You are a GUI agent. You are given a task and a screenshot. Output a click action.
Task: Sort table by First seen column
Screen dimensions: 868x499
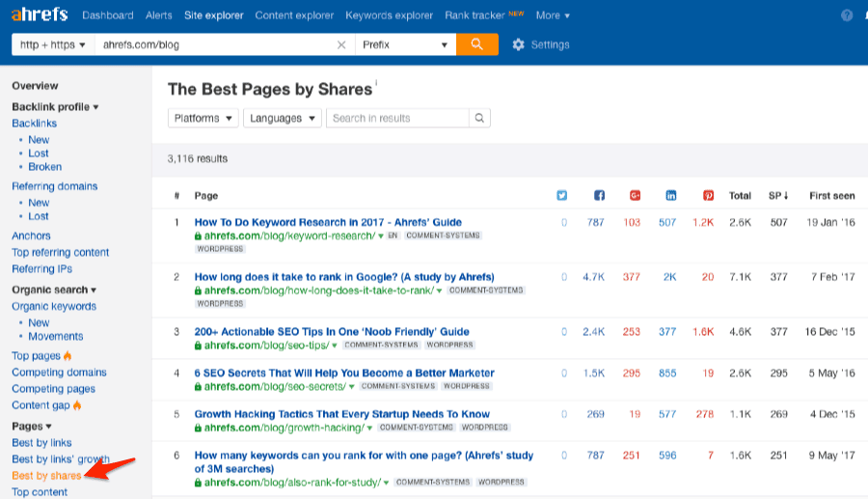[831, 196]
